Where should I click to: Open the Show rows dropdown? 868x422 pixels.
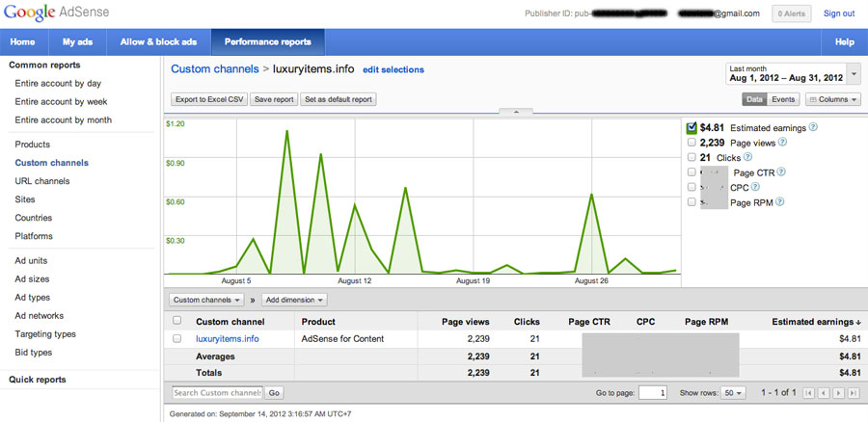pyautogui.click(x=734, y=393)
